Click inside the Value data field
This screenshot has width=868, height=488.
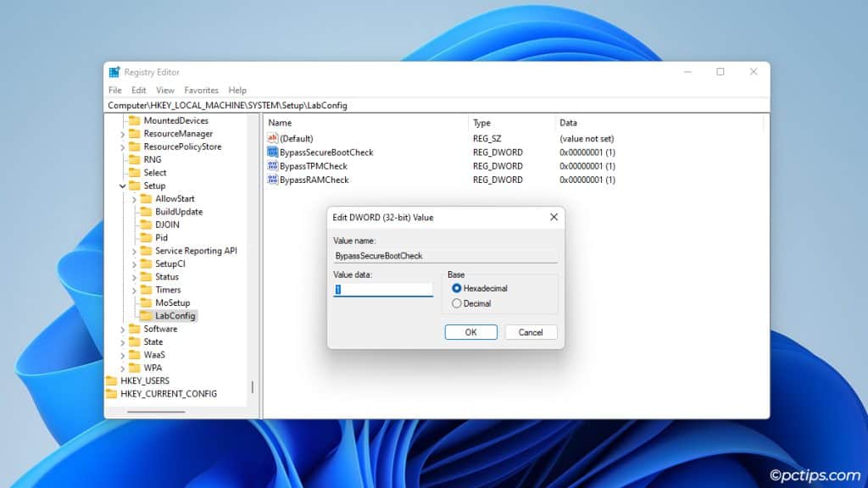click(x=382, y=289)
